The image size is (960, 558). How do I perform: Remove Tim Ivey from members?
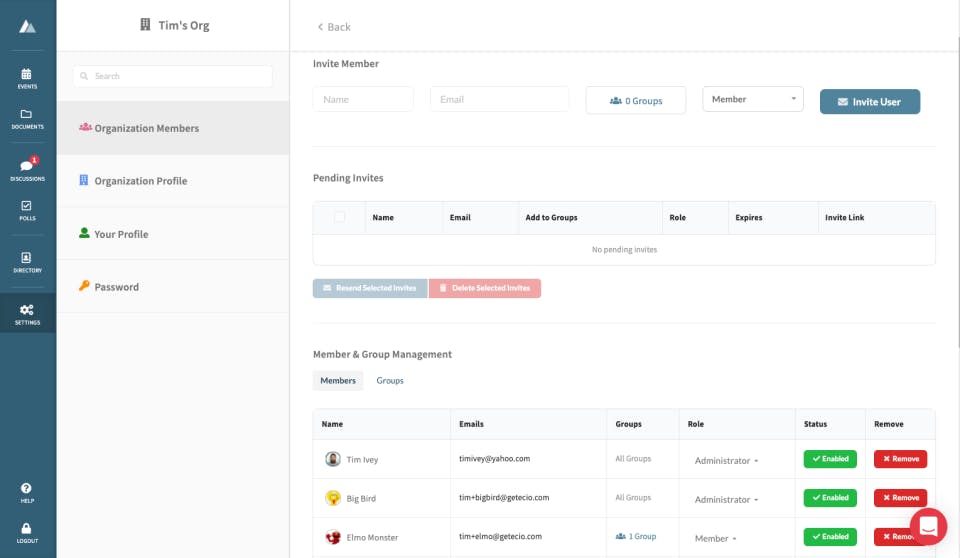[900, 459]
